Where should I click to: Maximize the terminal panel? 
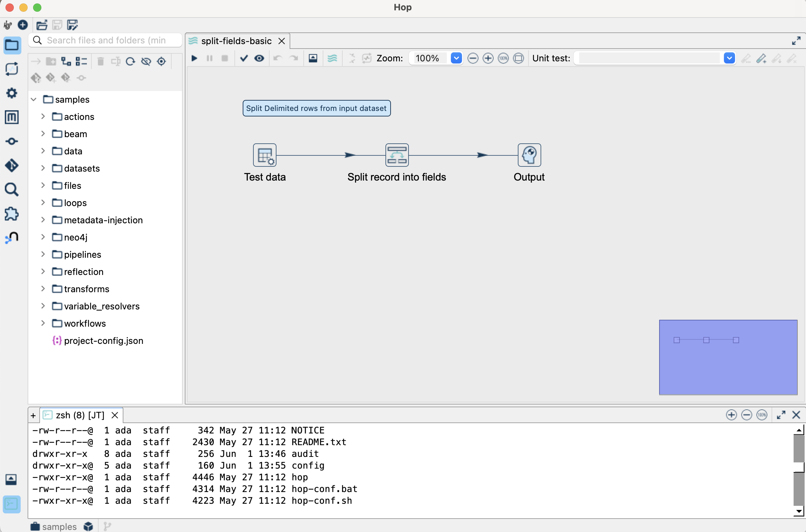pos(781,415)
